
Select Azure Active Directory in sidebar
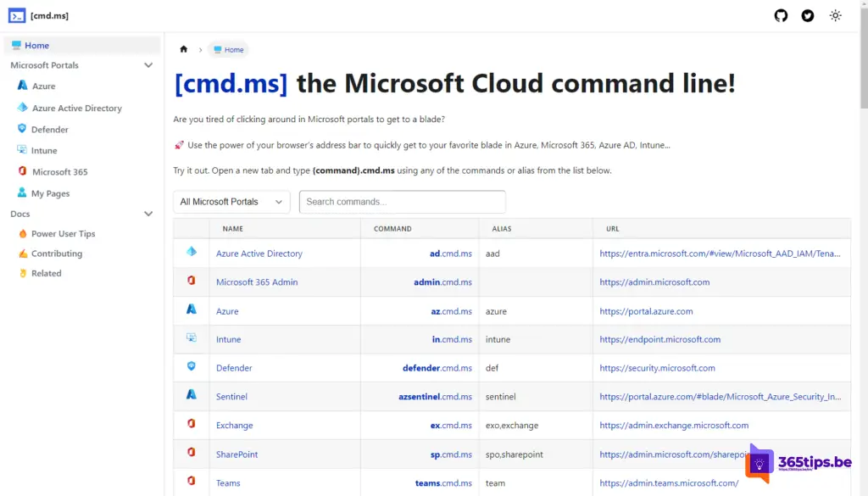76,108
